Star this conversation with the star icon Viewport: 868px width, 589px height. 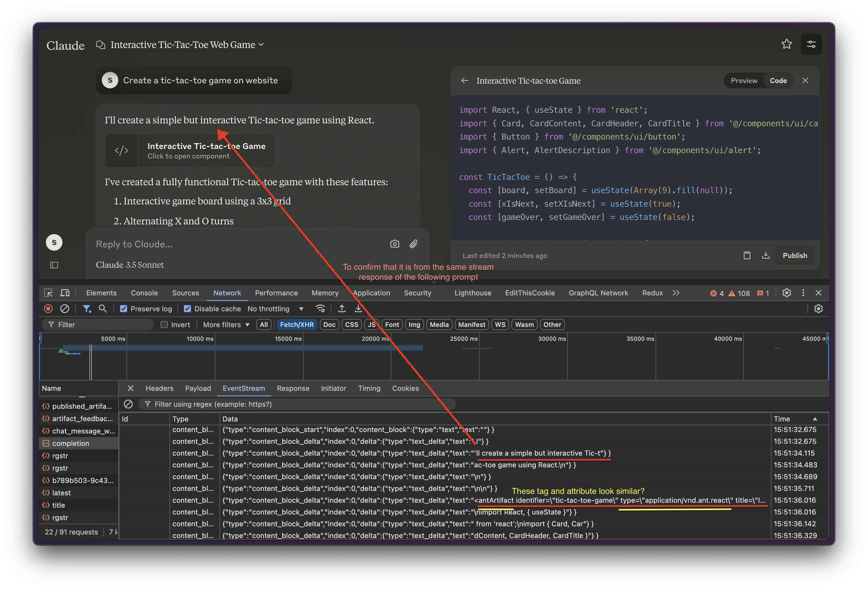point(786,44)
